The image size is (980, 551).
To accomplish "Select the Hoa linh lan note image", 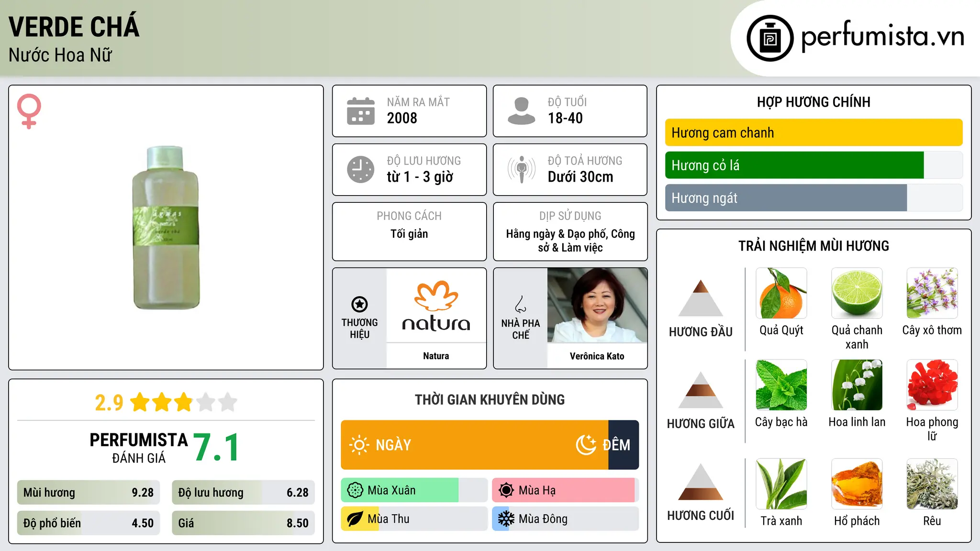I will tap(857, 385).
